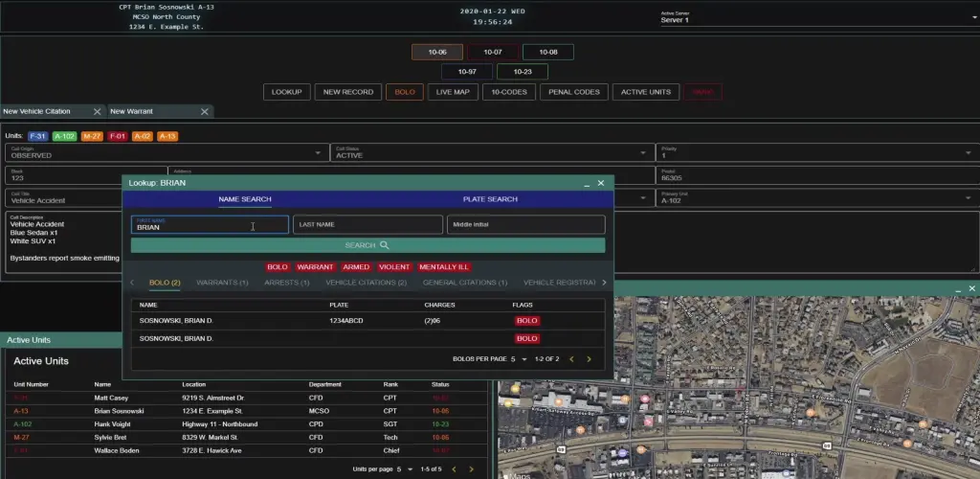Image resolution: width=980 pixels, height=479 pixels.
Task: Close the New Vehicle Citation tab
Action: point(97,111)
